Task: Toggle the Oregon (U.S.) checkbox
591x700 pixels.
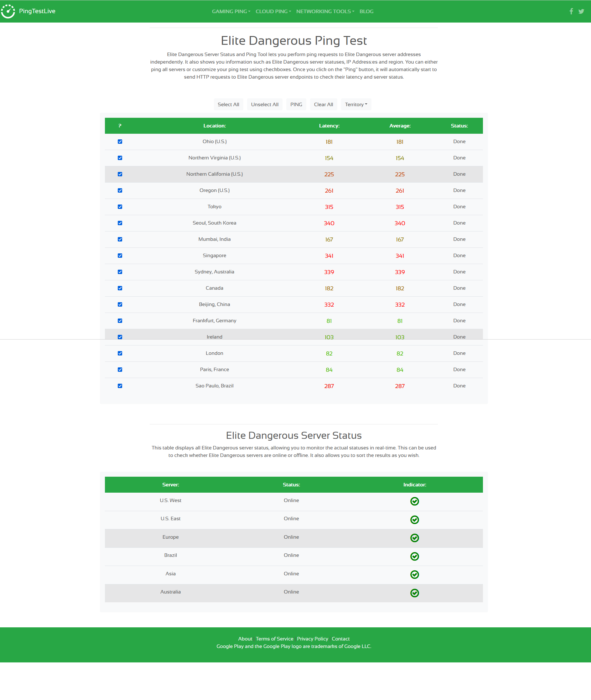Action: [x=120, y=190]
